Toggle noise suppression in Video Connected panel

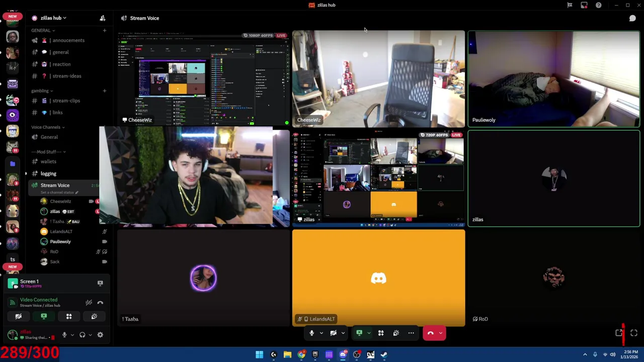click(x=89, y=302)
